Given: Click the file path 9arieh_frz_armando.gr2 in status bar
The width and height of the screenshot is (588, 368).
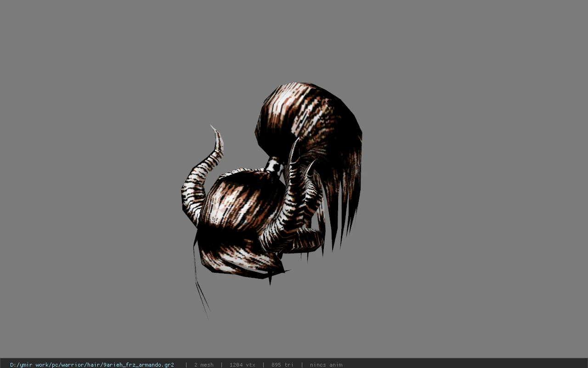Looking at the screenshot, I should (92, 365).
